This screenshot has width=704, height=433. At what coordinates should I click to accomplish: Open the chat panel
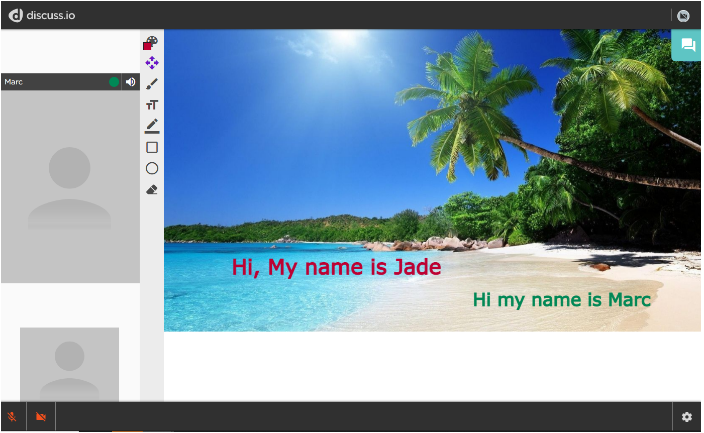tap(687, 45)
